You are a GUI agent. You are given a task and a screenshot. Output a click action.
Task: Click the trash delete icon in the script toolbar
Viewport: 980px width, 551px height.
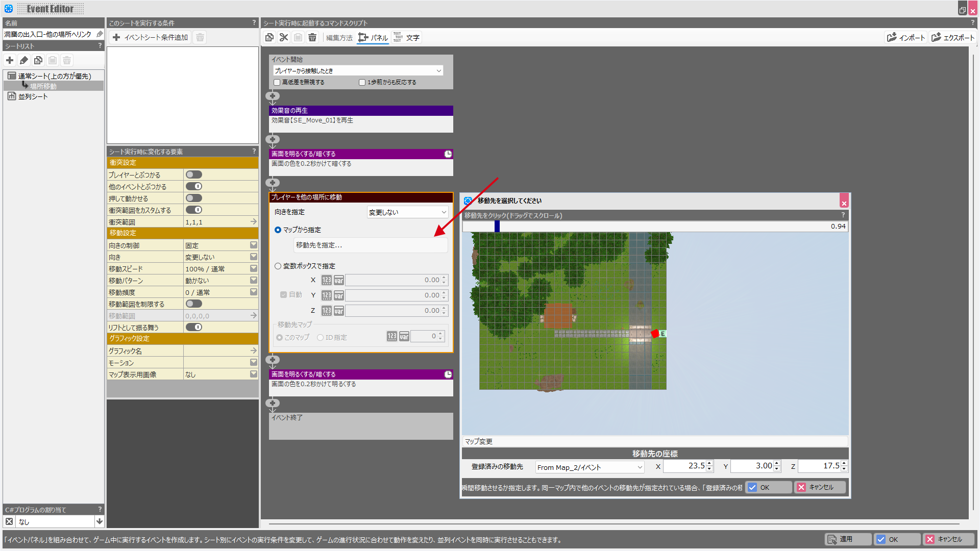312,37
